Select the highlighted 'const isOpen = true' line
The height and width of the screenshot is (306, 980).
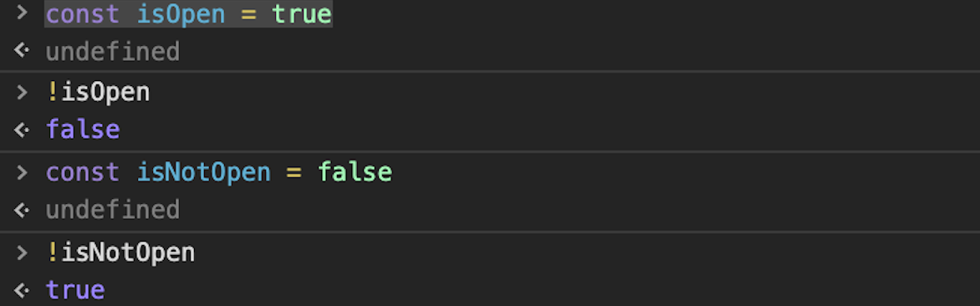188,13
